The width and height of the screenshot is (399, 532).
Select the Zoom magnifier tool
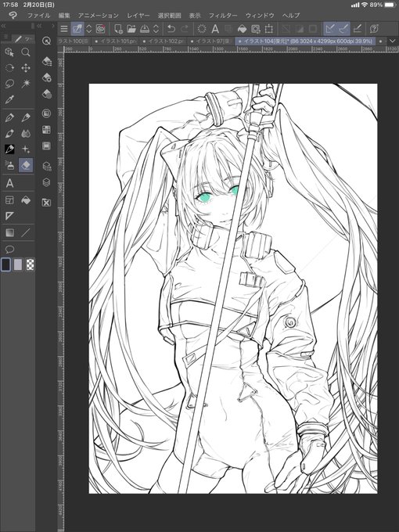26,52
